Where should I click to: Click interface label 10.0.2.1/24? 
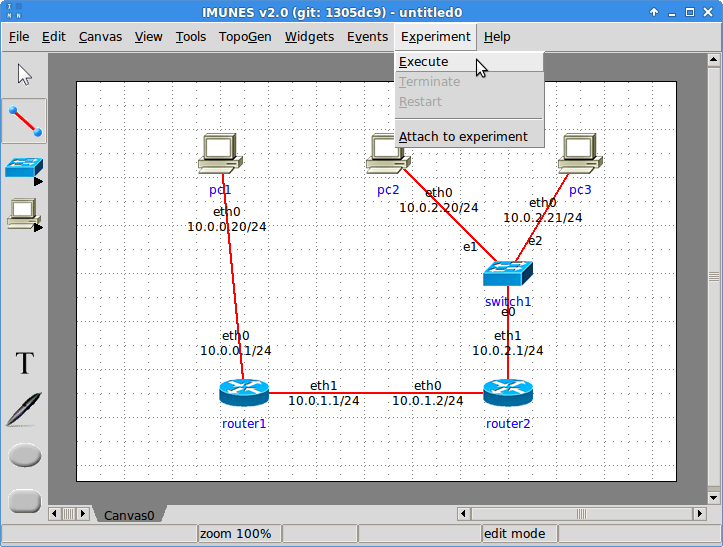click(508, 351)
